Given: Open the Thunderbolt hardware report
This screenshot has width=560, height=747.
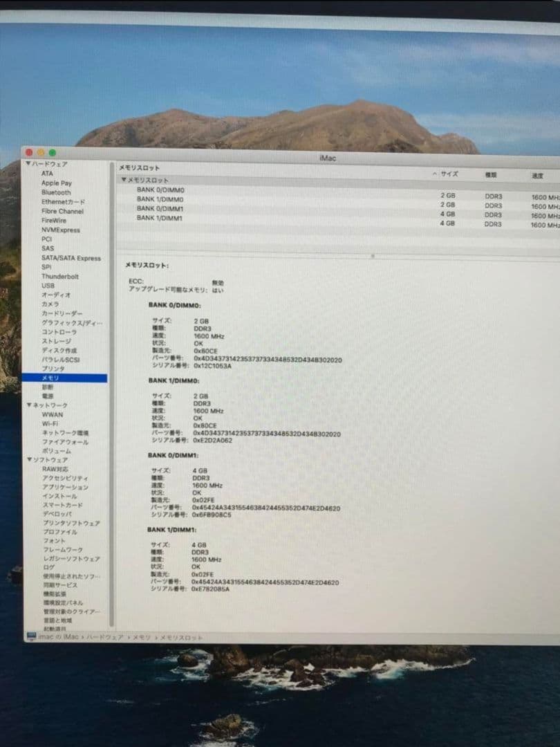Looking at the screenshot, I should pyautogui.click(x=58, y=276).
